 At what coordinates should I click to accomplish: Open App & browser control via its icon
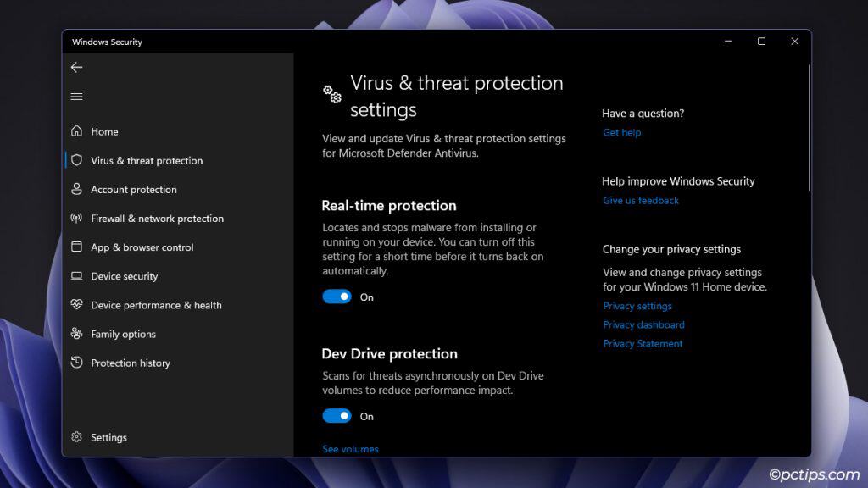pos(76,247)
